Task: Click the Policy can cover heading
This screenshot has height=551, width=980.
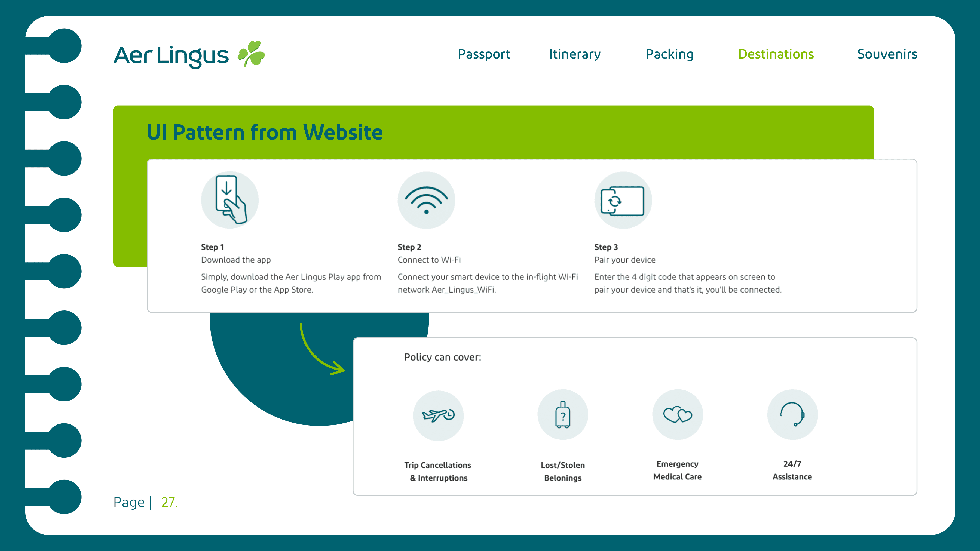Action: tap(442, 357)
